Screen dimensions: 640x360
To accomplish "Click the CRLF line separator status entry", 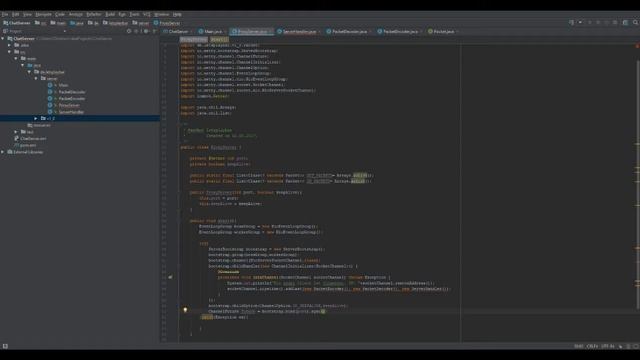I will click(x=592, y=346).
